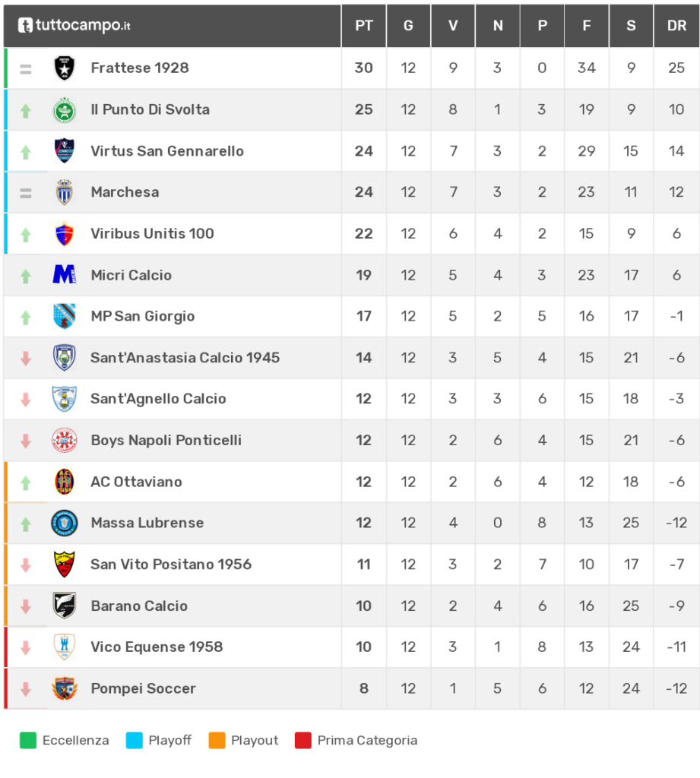Open the Sant'Anastasia Calcio 1945 team link
The height and width of the screenshot is (778, 700).
(185, 357)
